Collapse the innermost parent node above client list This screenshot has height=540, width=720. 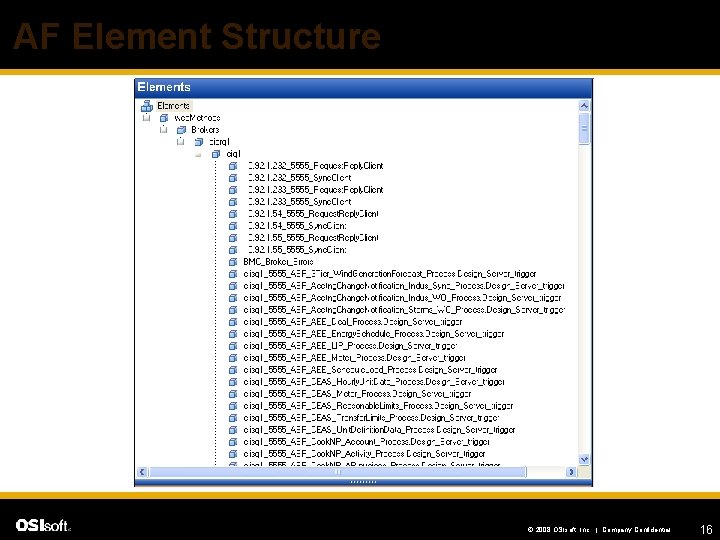tap(198, 154)
